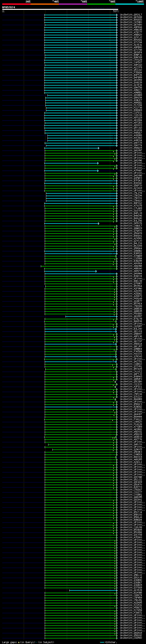This screenshot has width=146, height=644.
Task: Select the UniRef100_C9ZM40 label
Action: [x=131, y=638]
